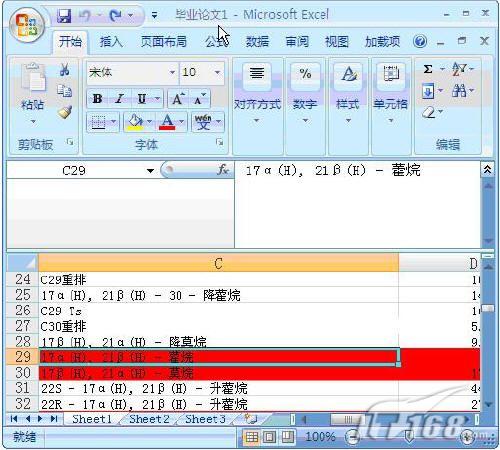This screenshot has height=450, width=500.
Task: Open the 加载项 (Add-ins) tab
Action: point(382,42)
